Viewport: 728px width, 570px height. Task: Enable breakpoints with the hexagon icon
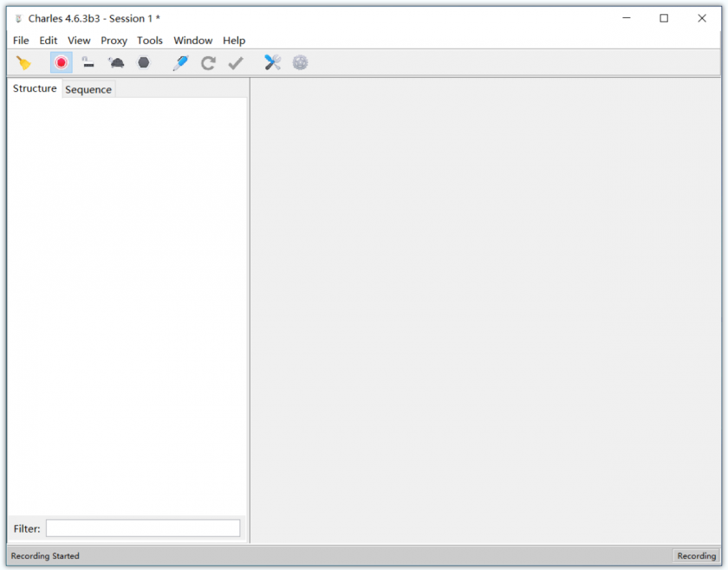[x=144, y=62]
